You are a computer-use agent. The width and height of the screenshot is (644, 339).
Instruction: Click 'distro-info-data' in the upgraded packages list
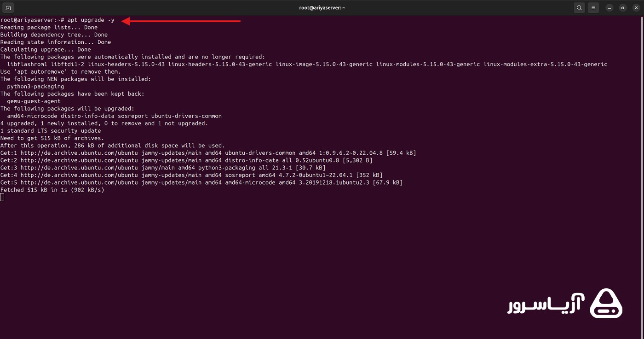point(87,116)
